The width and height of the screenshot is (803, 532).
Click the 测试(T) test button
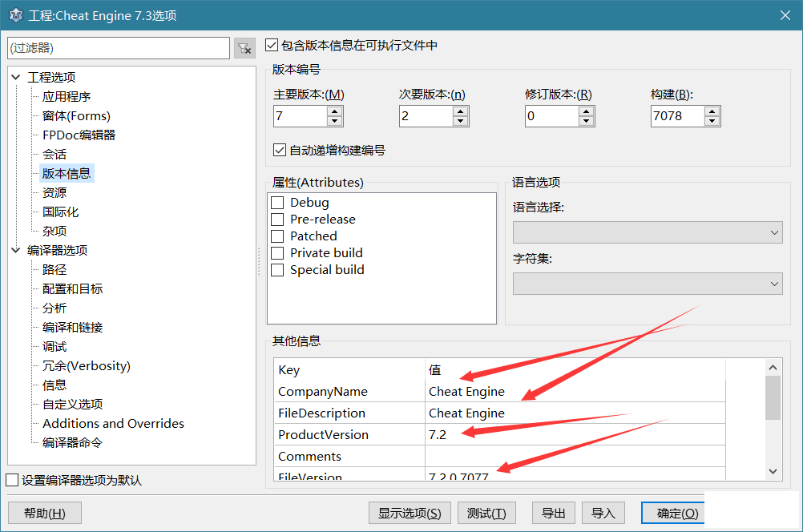point(486,513)
